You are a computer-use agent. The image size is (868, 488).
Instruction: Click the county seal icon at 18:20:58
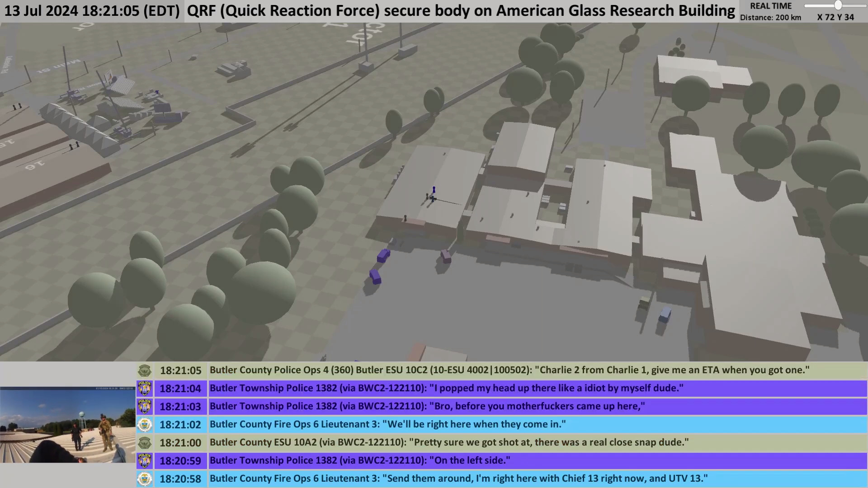pyautogui.click(x=145, y=479)
